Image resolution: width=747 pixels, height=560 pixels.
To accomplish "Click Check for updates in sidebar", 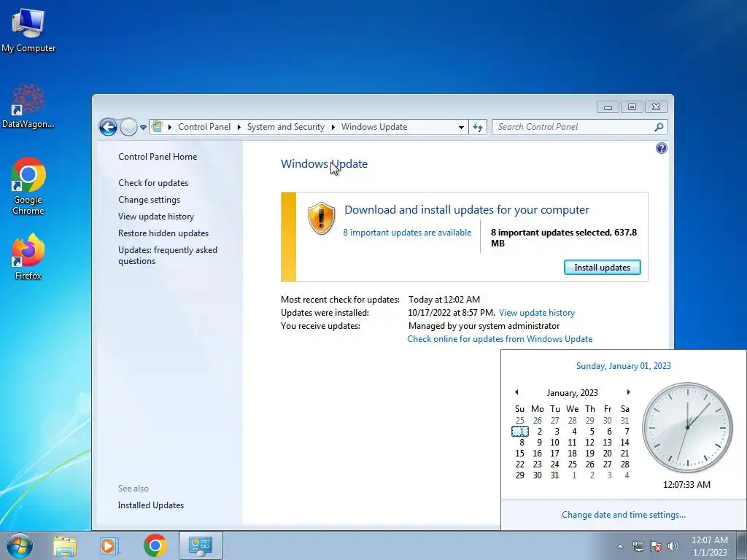I will pos(153,183).
